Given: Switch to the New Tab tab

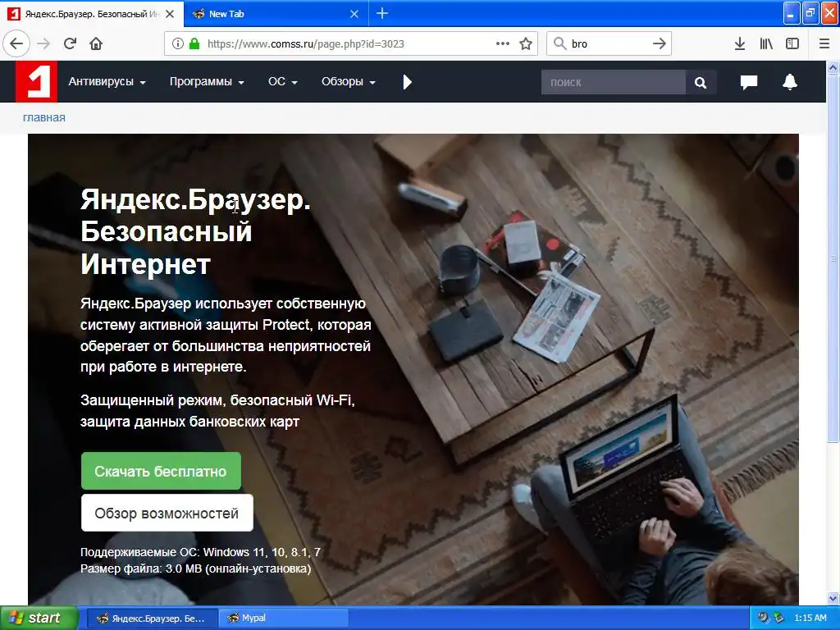Looking at the screenshot, I should (276, 14).
